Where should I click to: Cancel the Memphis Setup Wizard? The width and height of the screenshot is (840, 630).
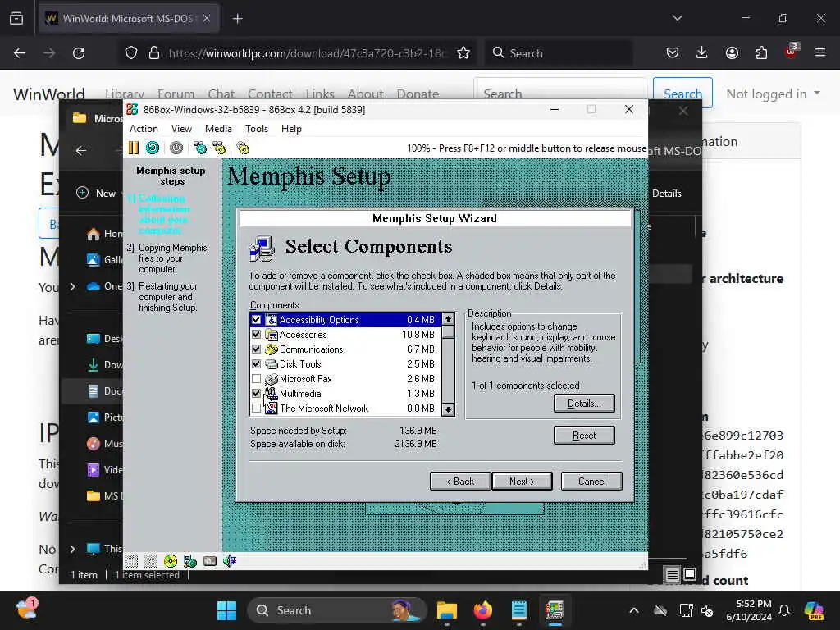point(591,481)
